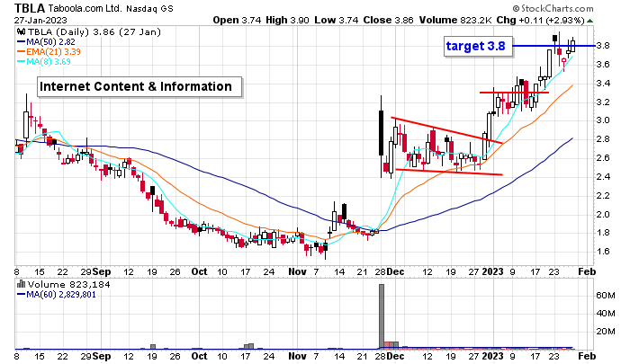
Task: Click the © StockCharts.com credit
Action: (553, 8)
